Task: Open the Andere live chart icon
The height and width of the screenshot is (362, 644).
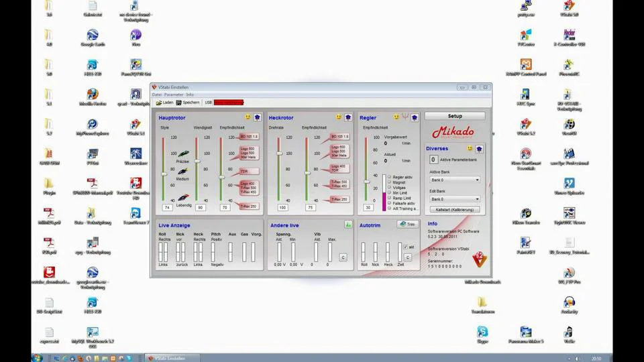Action: [x=348, y=225]
